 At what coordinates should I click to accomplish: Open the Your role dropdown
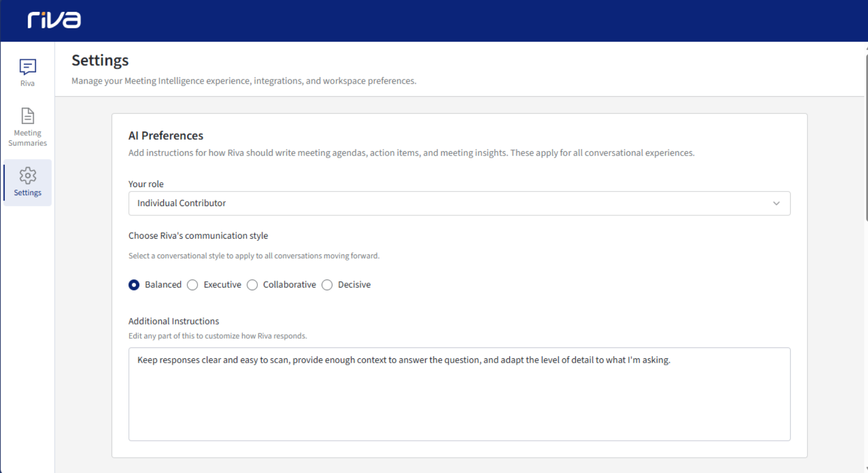pos(459,203)
